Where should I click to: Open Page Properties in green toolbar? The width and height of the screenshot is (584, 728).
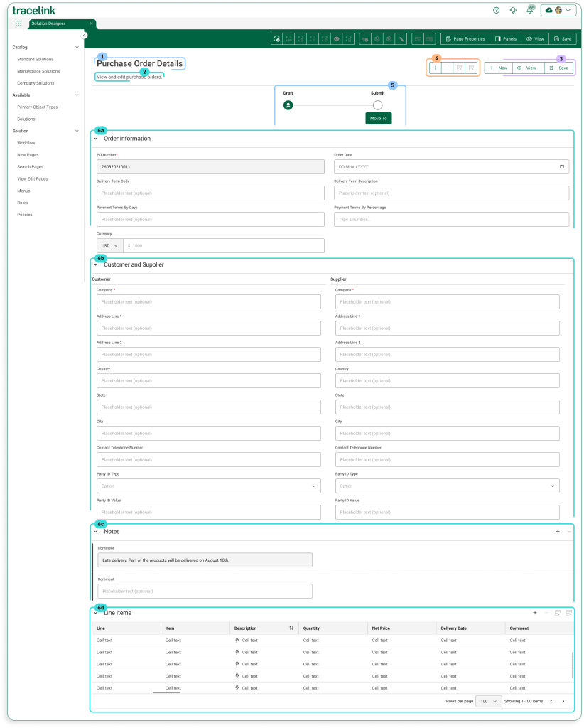[x=465, y=39]
